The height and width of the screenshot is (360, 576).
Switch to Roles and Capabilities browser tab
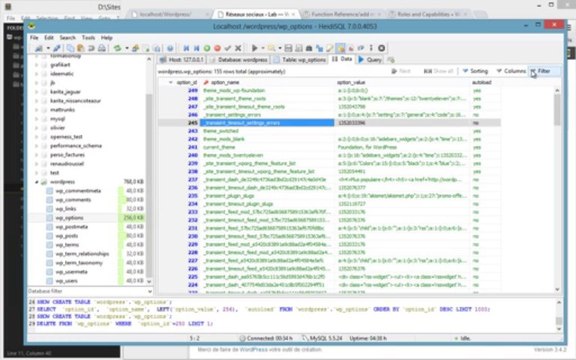(x=428, y=14)
